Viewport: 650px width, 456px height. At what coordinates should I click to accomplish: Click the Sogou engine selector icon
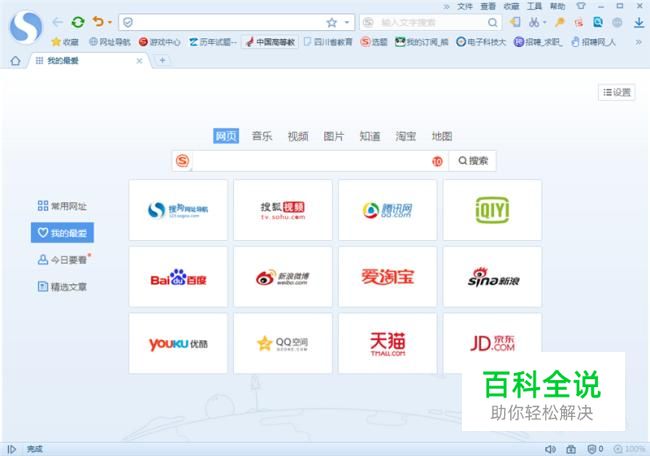[183, 161]
